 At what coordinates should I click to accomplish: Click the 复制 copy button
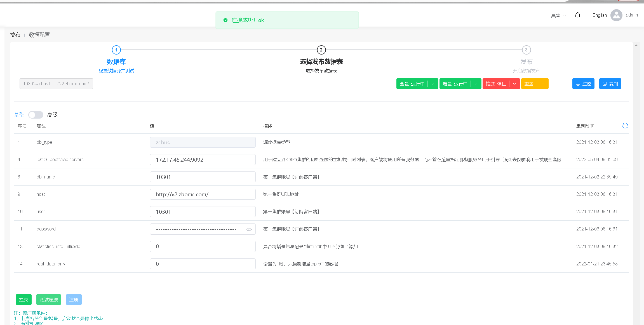click(610, 84)
